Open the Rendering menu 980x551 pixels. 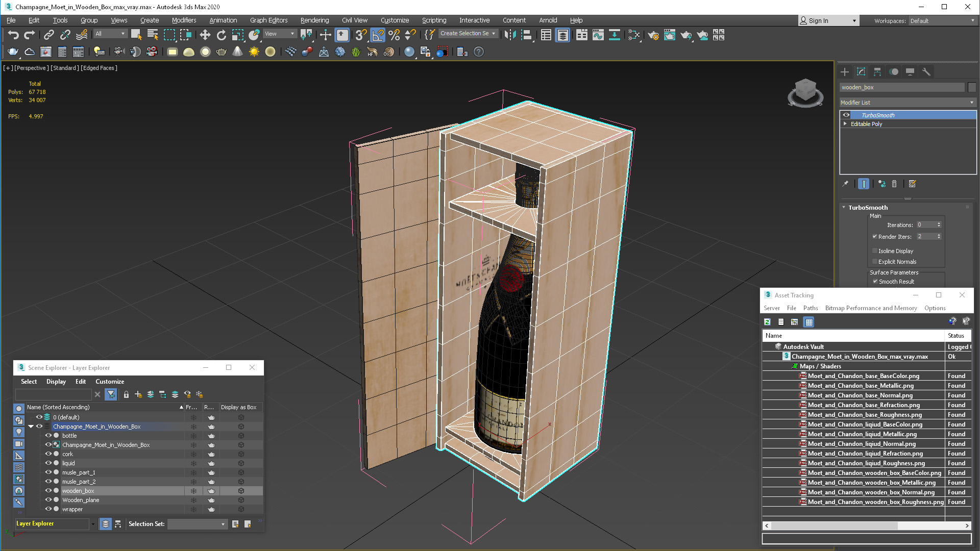tap(314, 20)
